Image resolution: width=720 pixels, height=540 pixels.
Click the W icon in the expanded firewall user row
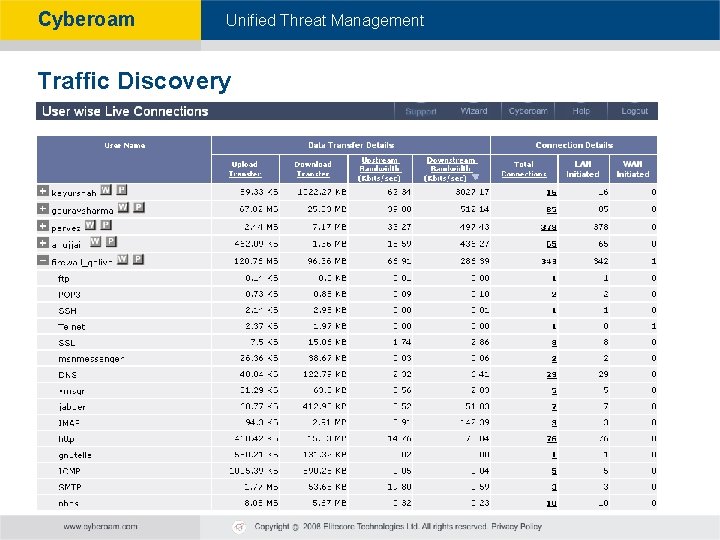123,259
